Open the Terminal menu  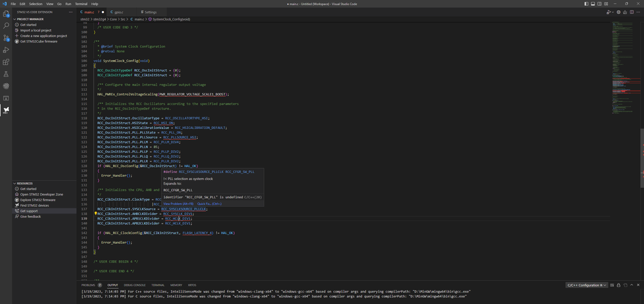[81, 4]
